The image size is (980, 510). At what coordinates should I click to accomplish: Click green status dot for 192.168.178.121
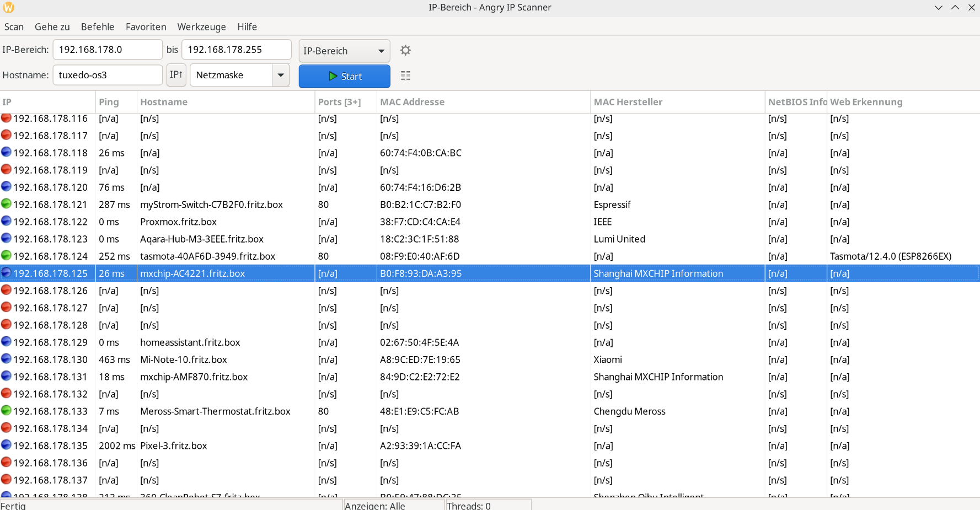tap(6, 204)
